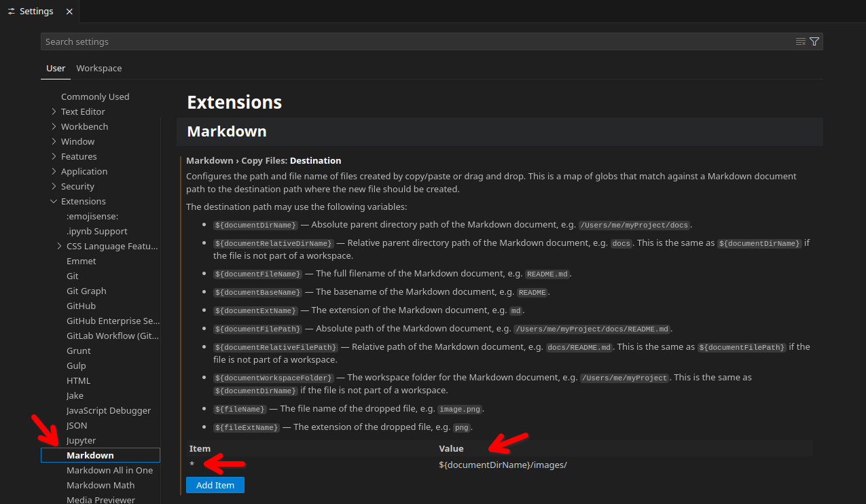Screen dimensions: 866x504
Task: Switch to the Workspace settings tab
Action: (99, 69)
